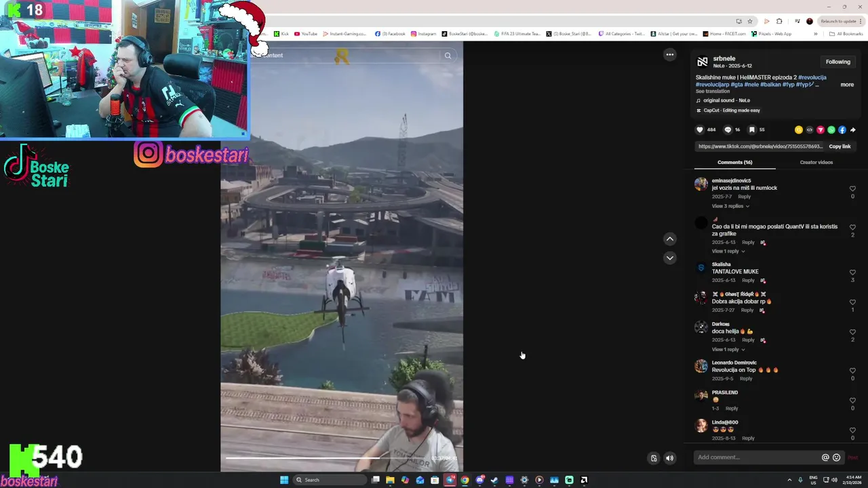Toggle auto-scroll icon beside volume button

tap(654, 458)
